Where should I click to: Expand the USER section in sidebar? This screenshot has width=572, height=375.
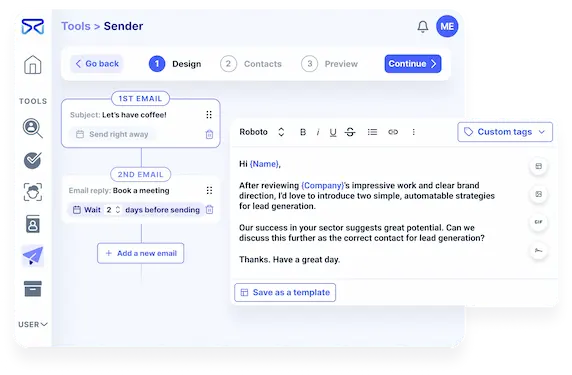click(33, 324)
